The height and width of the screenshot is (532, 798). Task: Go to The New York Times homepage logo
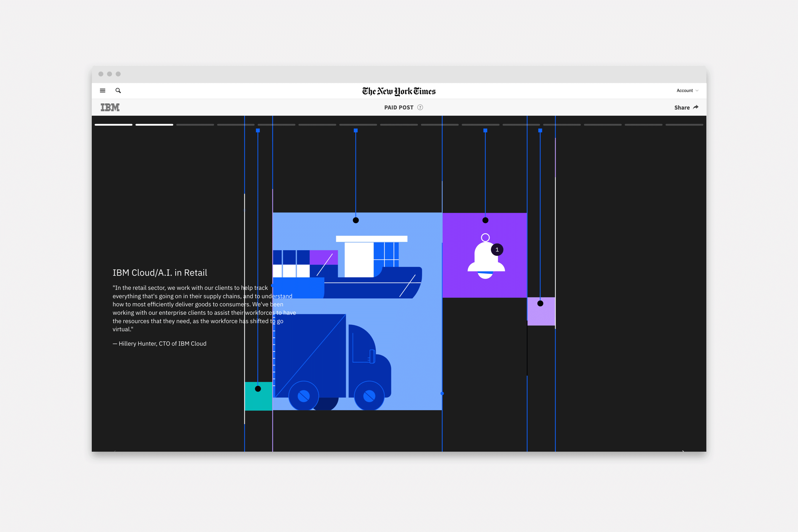click(x=399, y=91)
